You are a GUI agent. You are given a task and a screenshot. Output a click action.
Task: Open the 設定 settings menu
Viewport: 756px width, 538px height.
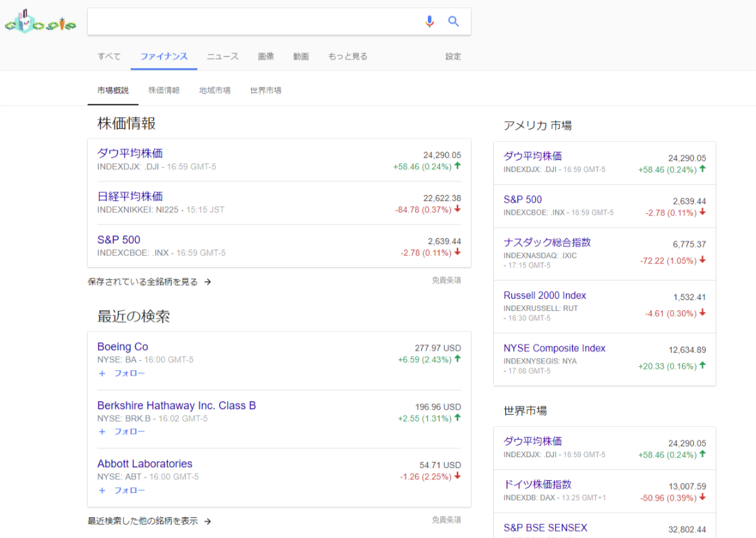pos(453,57)
